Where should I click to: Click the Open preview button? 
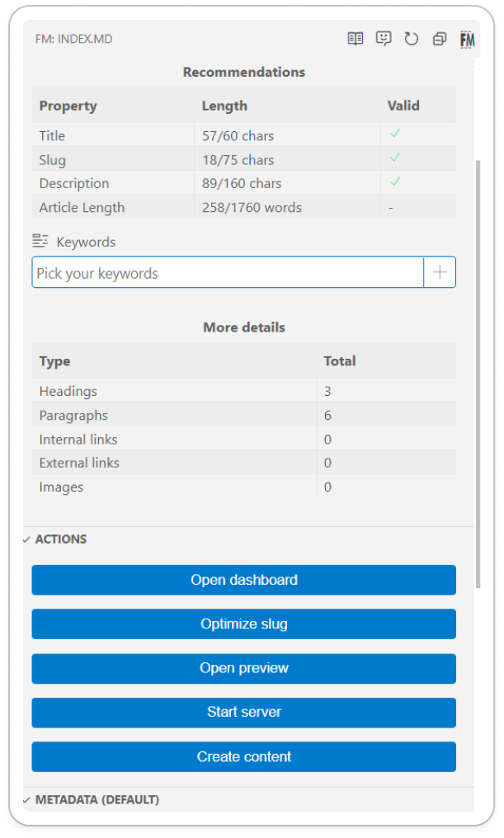coord(243,668)
